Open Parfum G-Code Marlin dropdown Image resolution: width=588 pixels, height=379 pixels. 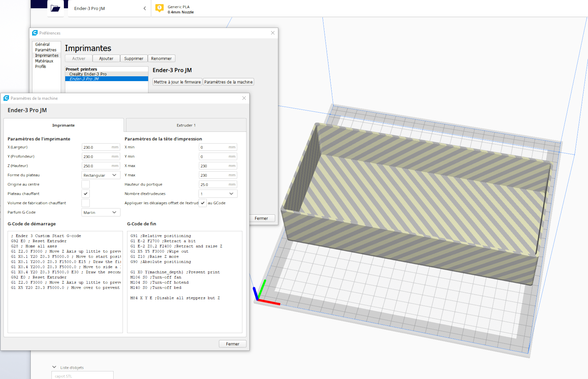(101, 212)
